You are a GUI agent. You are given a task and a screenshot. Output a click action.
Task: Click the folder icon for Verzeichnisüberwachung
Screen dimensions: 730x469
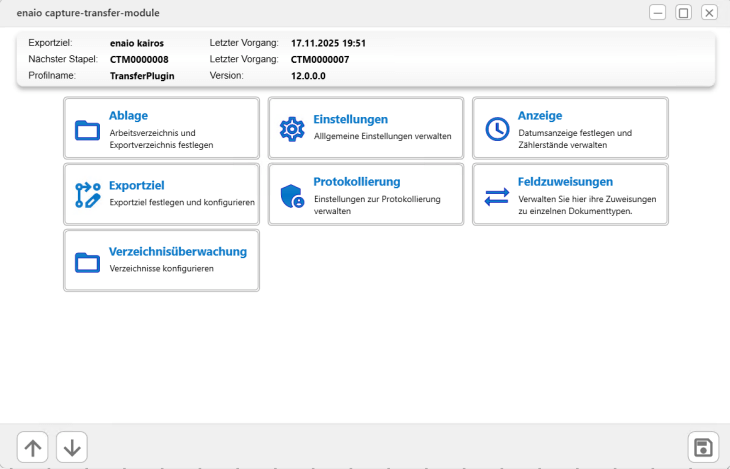(x=87, y=262)
